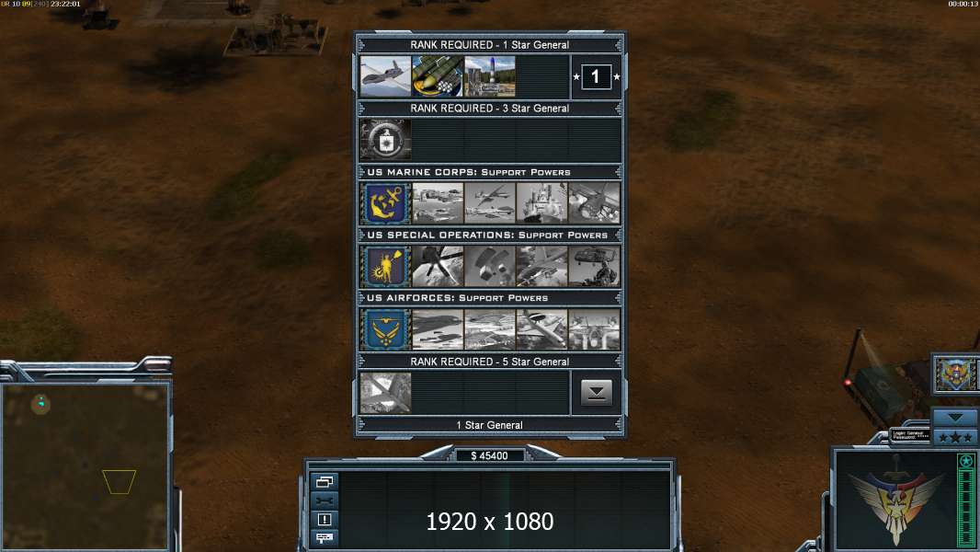Click the bottom message-board icon in command bar
This screenshot has height=552, width=980.
click(325, 537)
